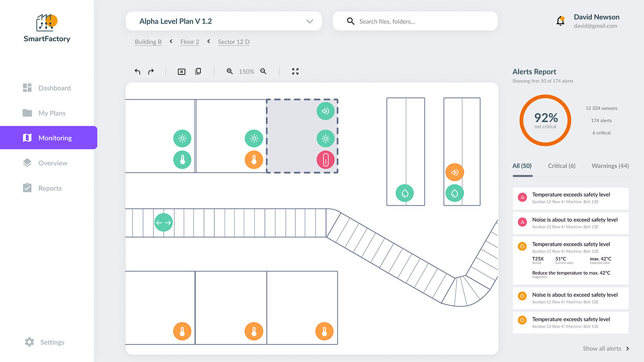Toggle the green speaker sensor at top
644x362 pixels.
[x=325, y=111]
